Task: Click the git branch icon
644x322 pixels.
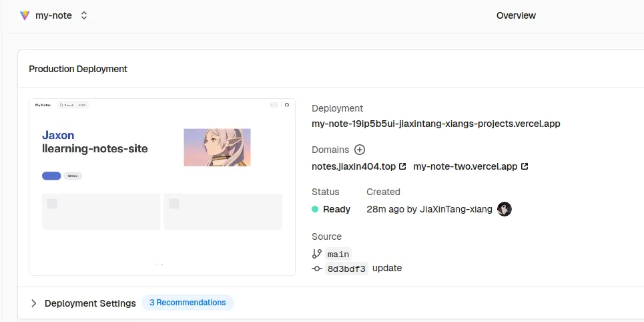Action: (x=316, y=254)
